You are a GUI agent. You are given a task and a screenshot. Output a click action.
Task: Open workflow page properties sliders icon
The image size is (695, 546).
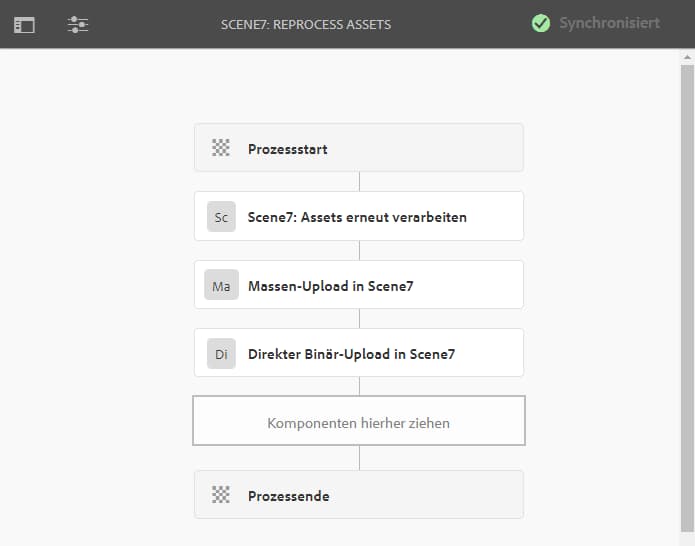(x=78, y=24)
